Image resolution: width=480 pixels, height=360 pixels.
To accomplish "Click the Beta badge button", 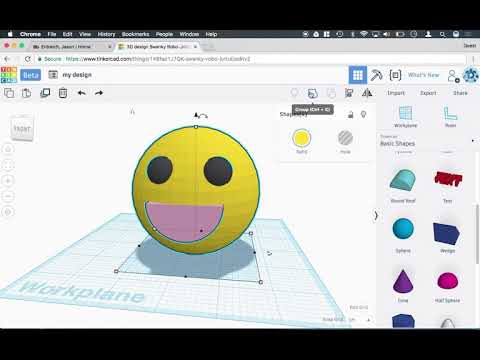I will 31,75.
